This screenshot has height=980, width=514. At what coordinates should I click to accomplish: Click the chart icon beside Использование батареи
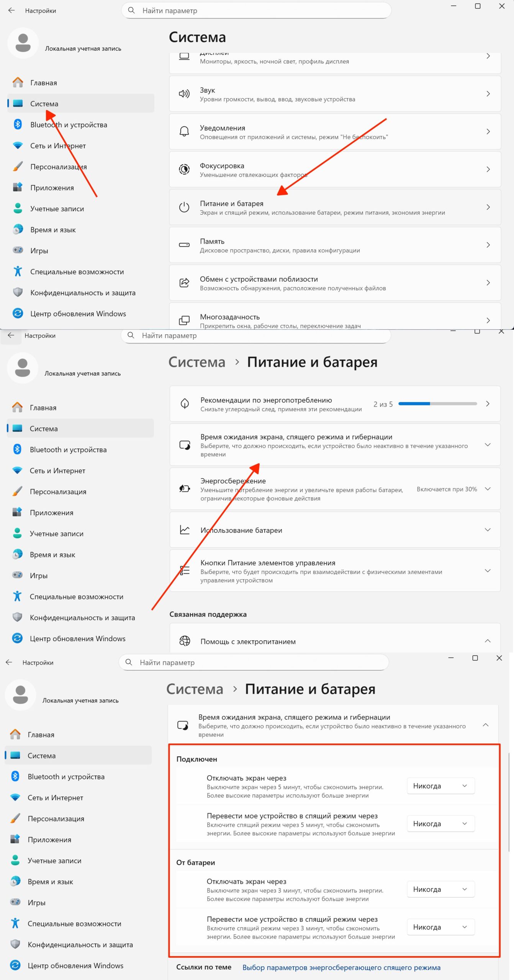tap(185, 530)
